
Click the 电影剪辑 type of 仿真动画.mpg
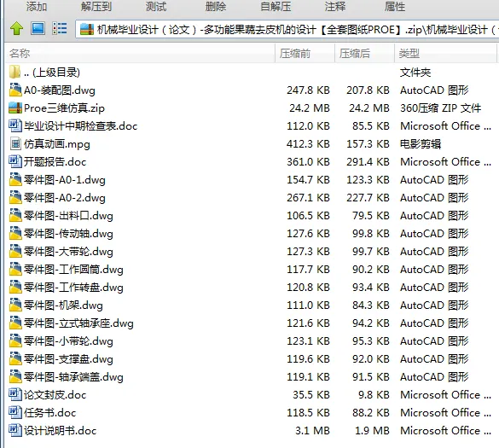pyautogui.click(x=421, y=144)
